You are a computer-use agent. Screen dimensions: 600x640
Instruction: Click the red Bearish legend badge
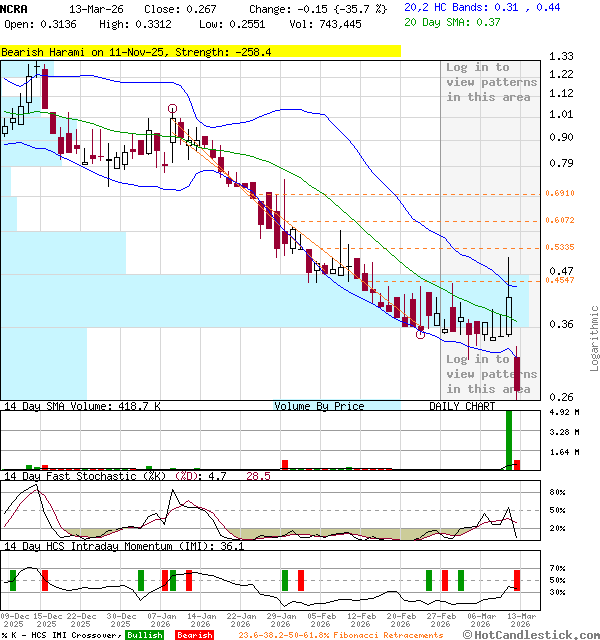[194, 635]
